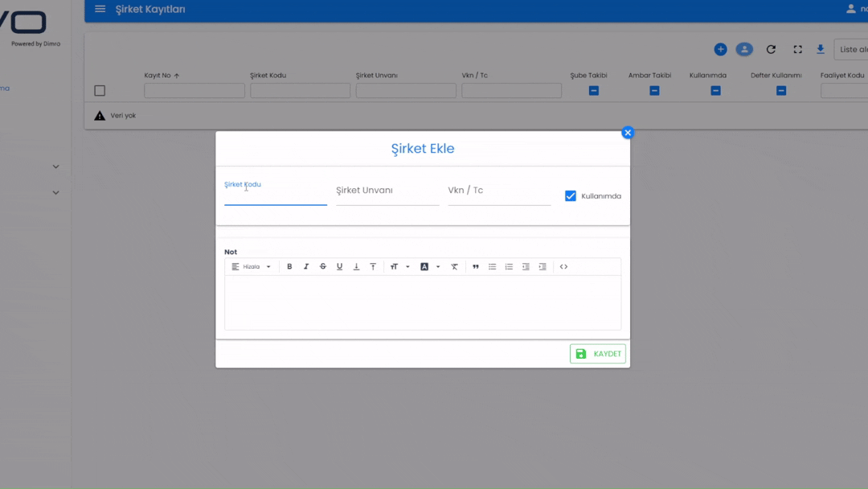Create a bulleted list in the note
Viewport: 868px width, 489px height.
(x=493, y=267)
